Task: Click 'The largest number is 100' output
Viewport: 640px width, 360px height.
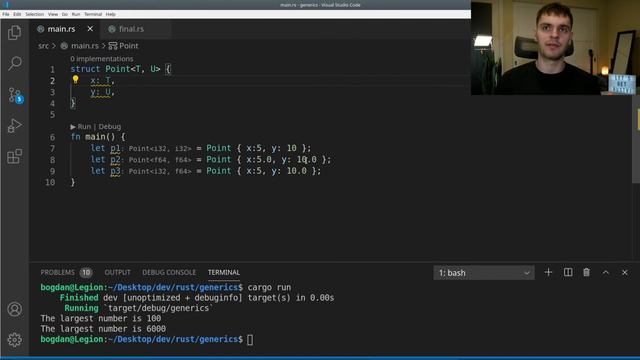Action: [x=101, y=318]
